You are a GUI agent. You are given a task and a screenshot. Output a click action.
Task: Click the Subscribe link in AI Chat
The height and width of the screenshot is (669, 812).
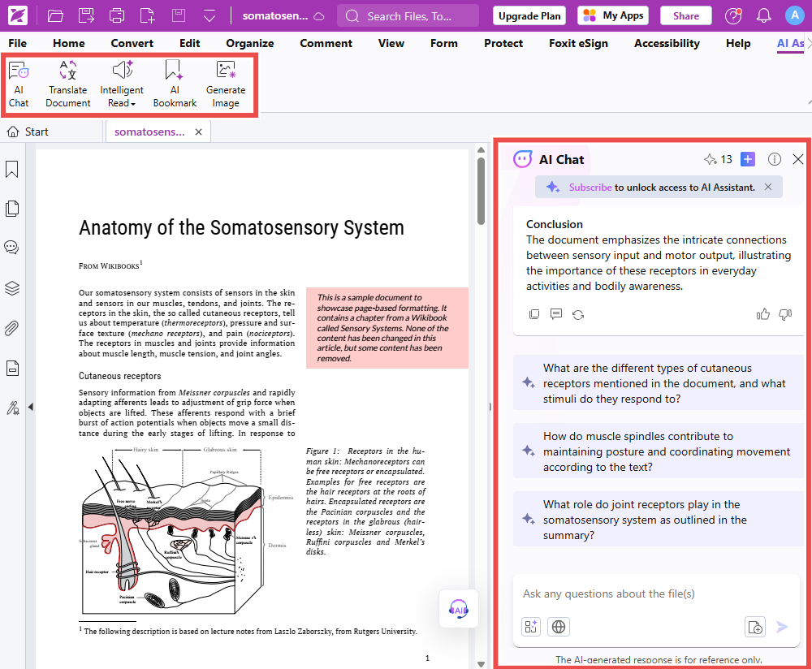[590, 187]
